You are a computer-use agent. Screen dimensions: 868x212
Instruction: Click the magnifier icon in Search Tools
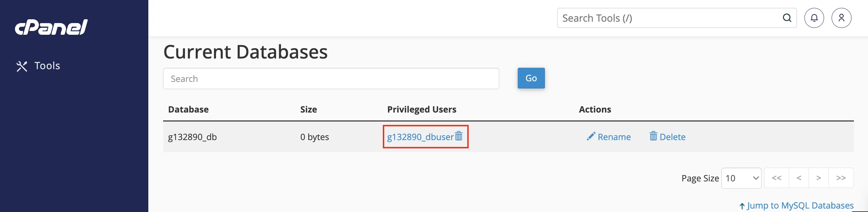click(787, 18)
